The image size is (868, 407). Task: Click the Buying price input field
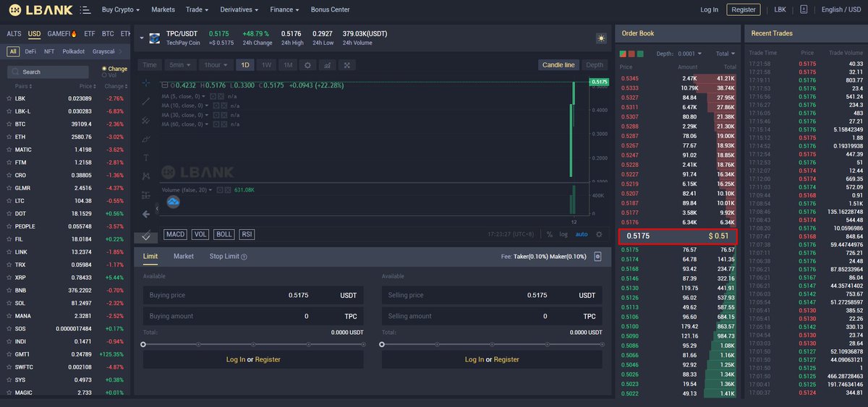(x=253, y=295)
